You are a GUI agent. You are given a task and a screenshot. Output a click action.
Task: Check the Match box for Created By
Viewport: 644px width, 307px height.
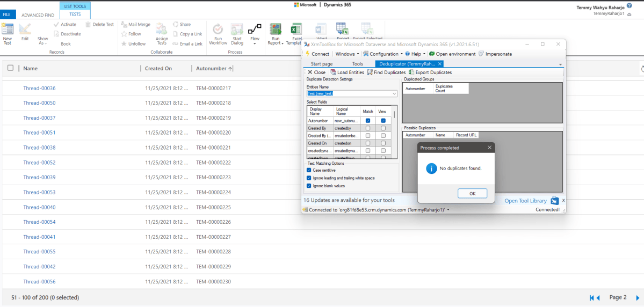[368, 128]
